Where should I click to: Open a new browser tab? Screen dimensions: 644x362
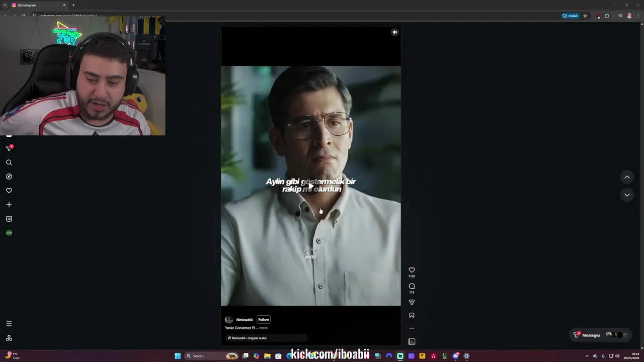click(73, 5)
